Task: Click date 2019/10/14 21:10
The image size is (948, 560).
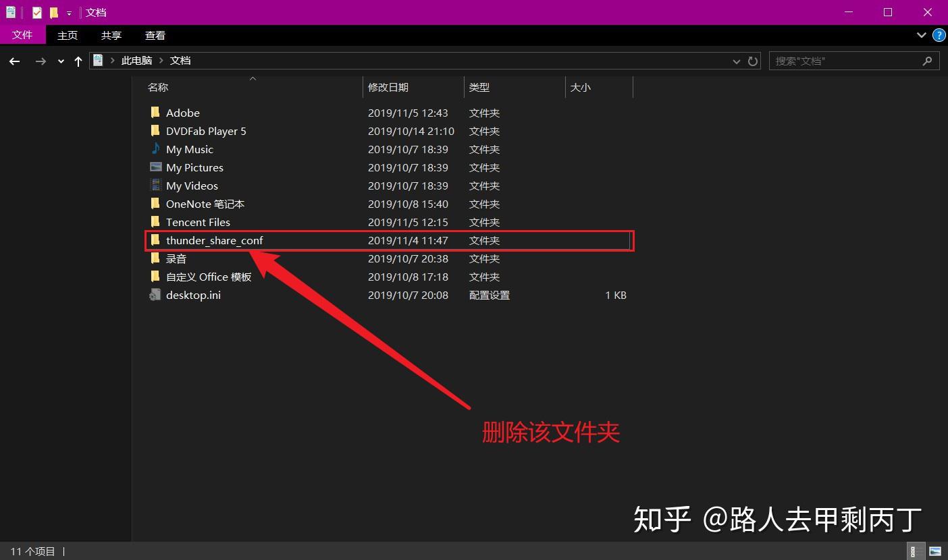Action: [x=411, y=131]
